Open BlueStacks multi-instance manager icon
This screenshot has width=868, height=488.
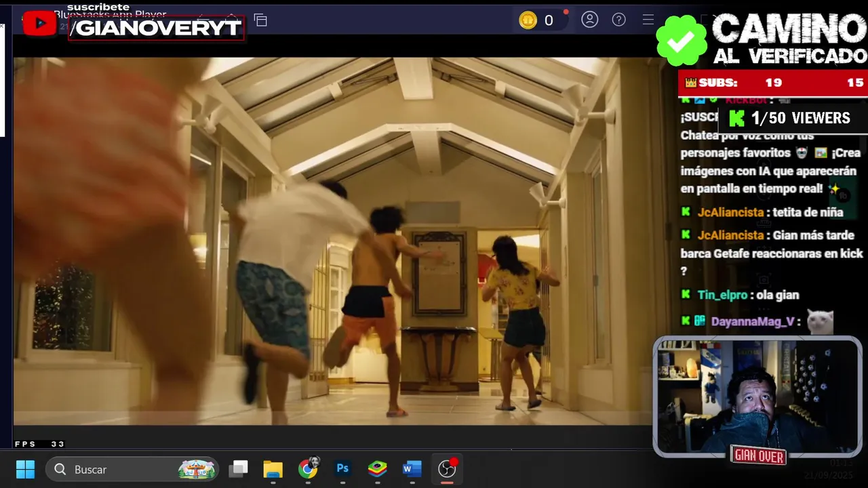pyautogui.click(x=260, y=20)
